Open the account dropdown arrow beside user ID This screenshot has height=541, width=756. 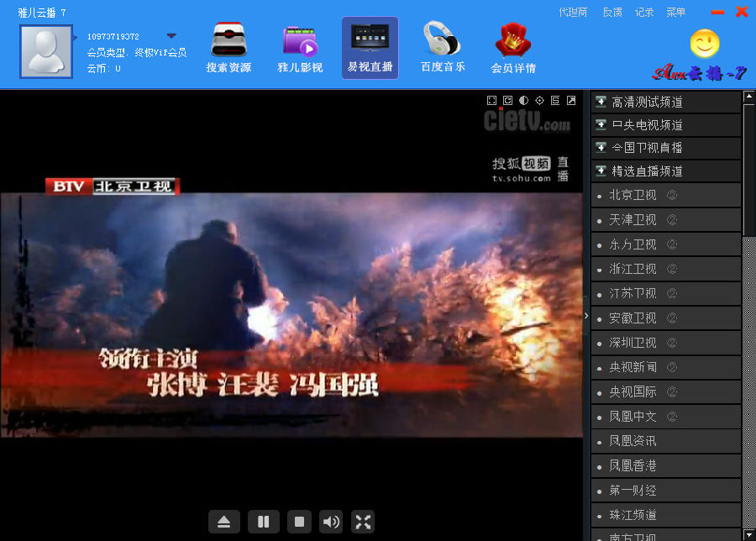(171, 36)
